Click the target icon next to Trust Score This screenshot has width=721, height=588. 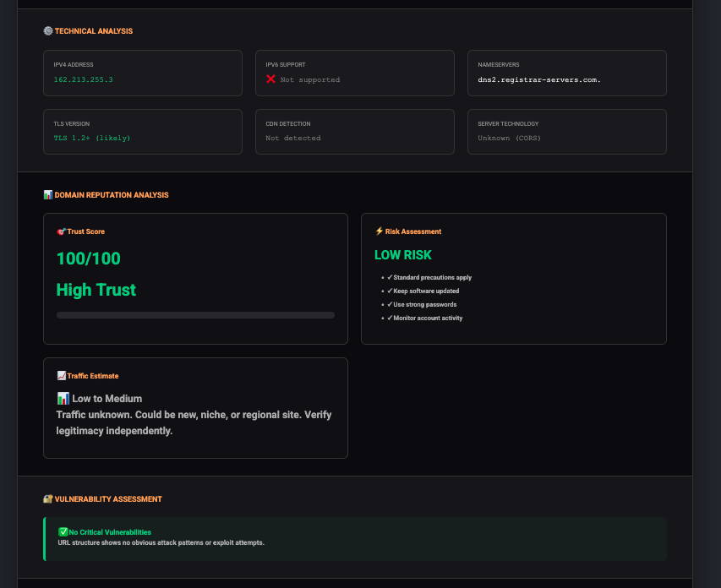pyautogui.click(x=61, y=231)
